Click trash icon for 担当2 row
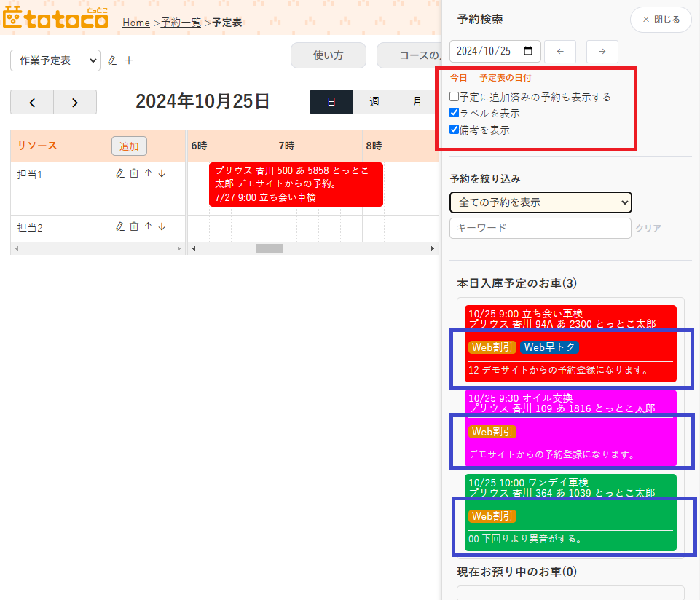Image resolution: width=700 pixels, height=600 pixels. point(134,226)
